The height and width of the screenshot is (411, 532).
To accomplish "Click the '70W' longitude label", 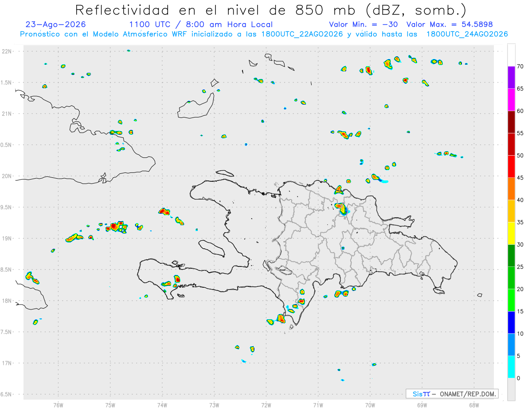I will (x=370, y=405).
